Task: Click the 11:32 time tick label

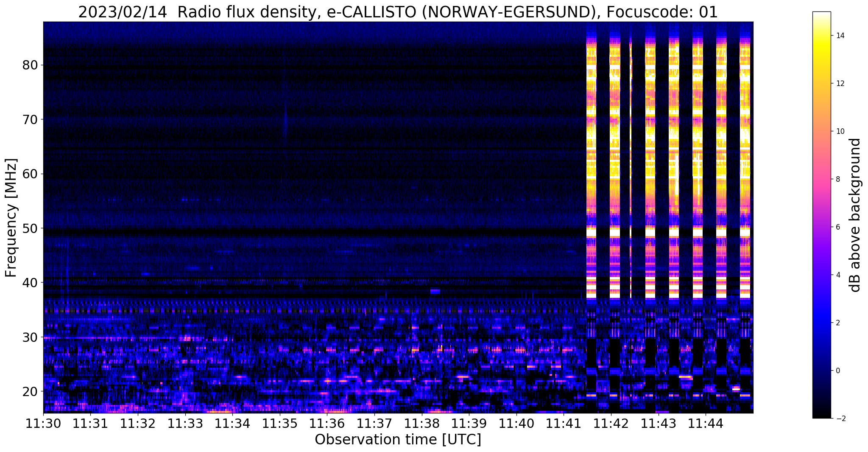Action: click(138, 423)
